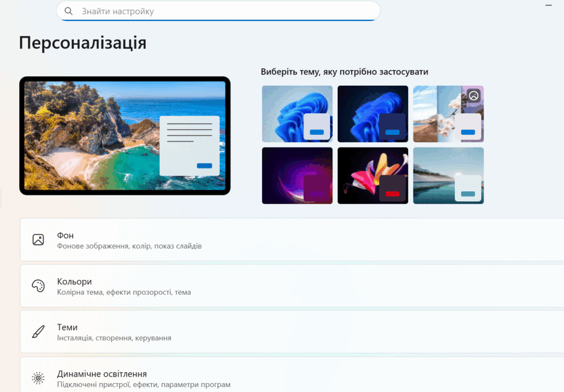
Task: Choose the colorful flower dark theme
Action: click(x=373, y=176)
